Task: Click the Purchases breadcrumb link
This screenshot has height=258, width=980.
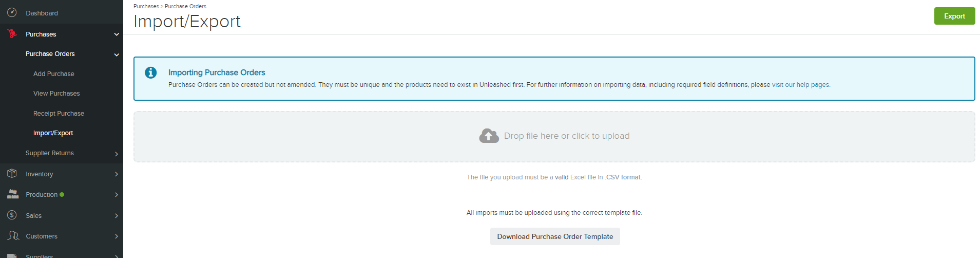Action: pos(146,6)
